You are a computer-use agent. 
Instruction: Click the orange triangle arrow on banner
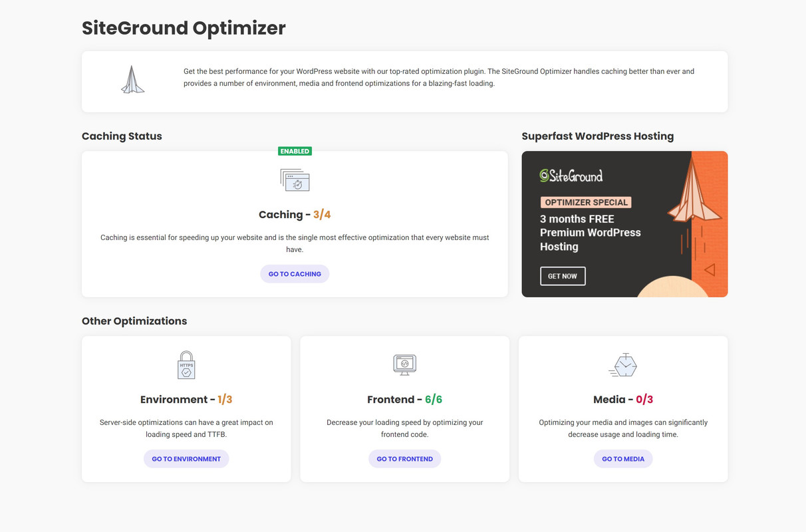click(710, 269)
